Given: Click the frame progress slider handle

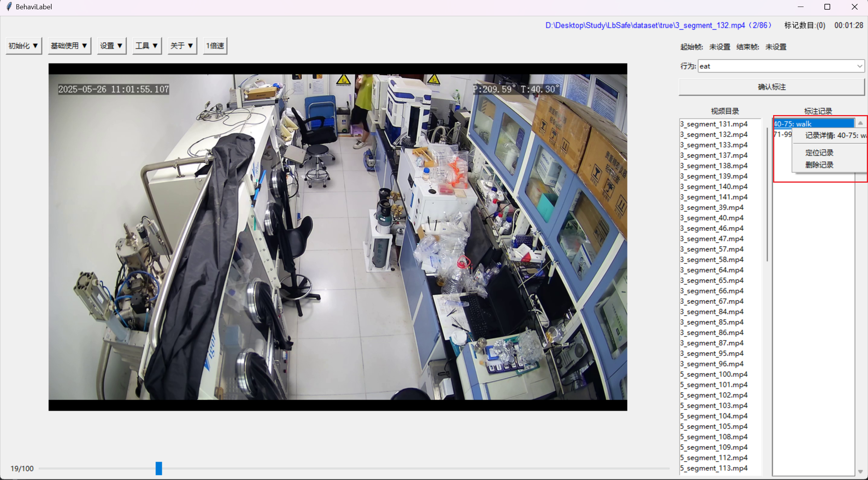Looking at the screenshot, I should [159, 468].
